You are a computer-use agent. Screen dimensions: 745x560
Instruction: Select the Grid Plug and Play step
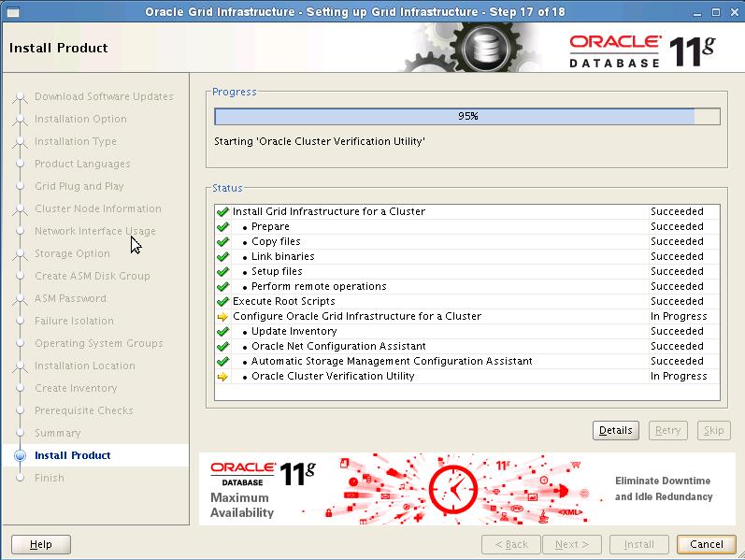click(79, 186)
